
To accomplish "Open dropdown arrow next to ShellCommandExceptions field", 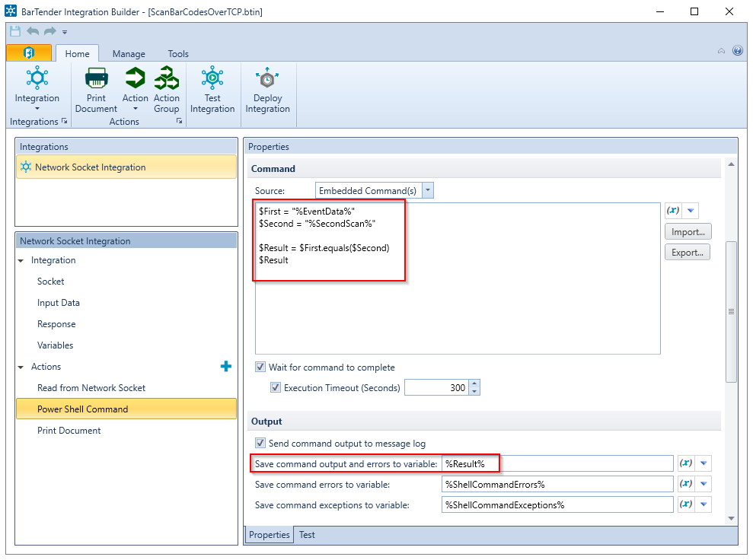I will [x=704, y=504].
